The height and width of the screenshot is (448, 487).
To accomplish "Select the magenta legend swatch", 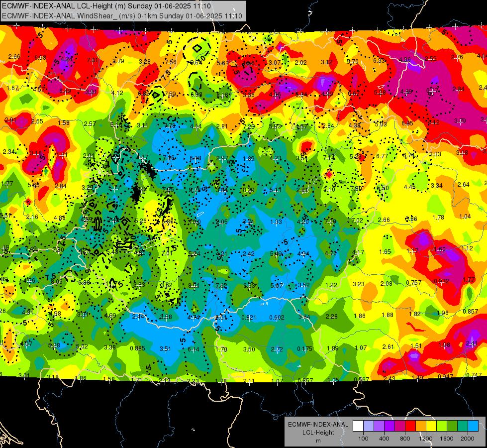I will (x=400, y=426).
